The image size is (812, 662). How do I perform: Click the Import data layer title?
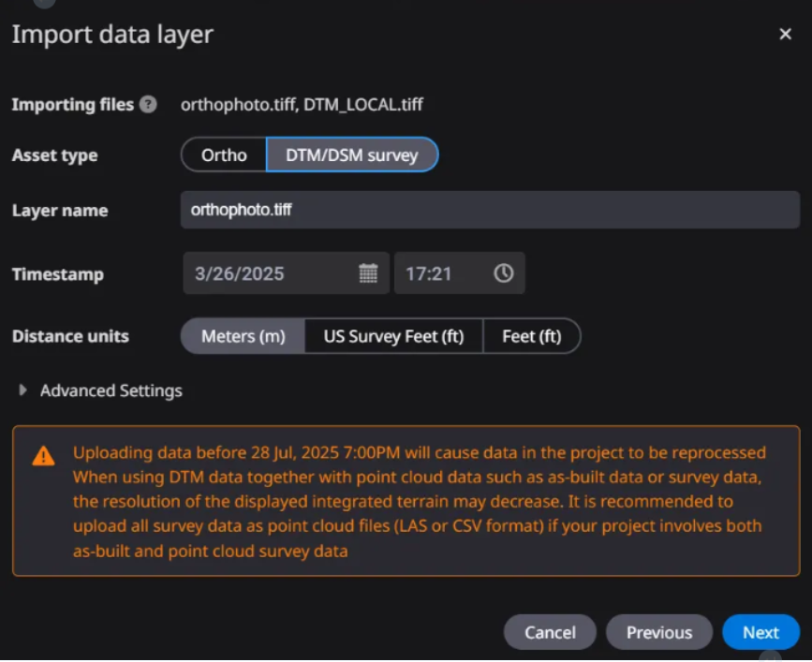112,35
